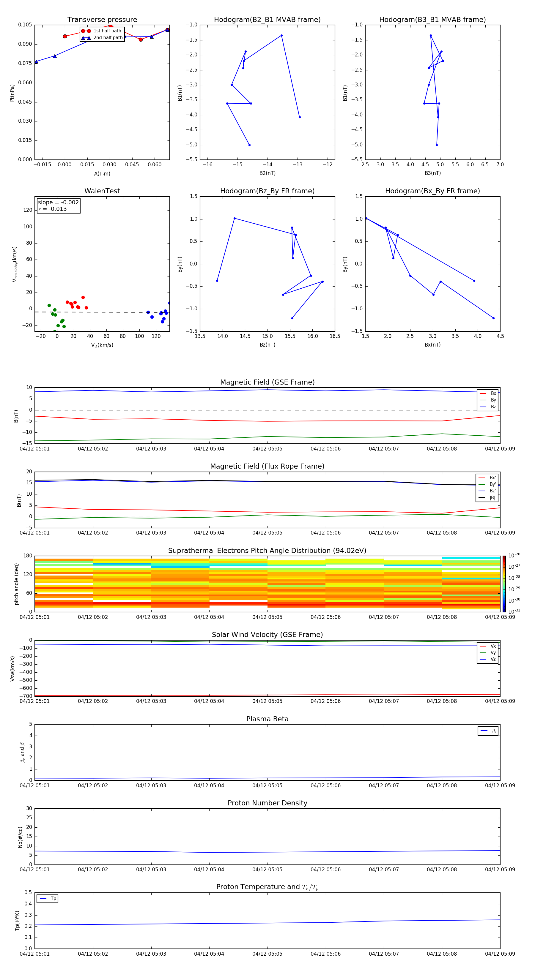Click the proton density curve
Screen dimensions: 535x980
pos(267,852)
